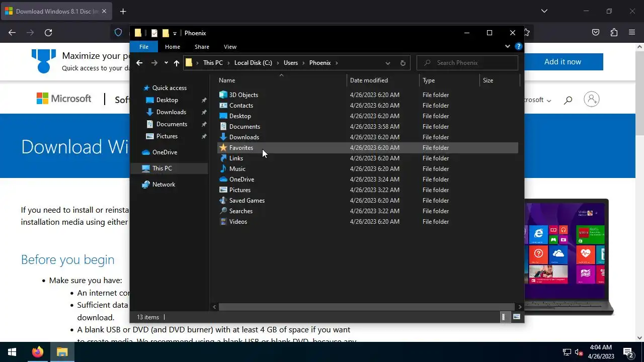Screen dimensions: 644x362
Task: Click the Search Phoenix field
Action: (467, 63)
